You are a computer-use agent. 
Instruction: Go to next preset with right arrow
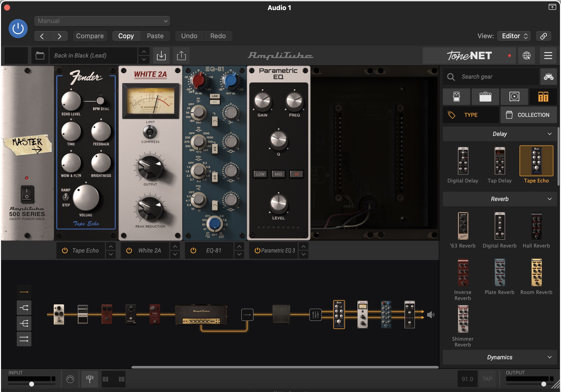(59, 36)
